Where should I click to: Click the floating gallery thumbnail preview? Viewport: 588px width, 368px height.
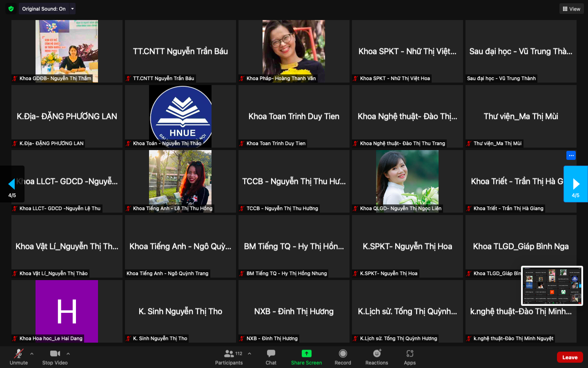[x=552, y=285]
